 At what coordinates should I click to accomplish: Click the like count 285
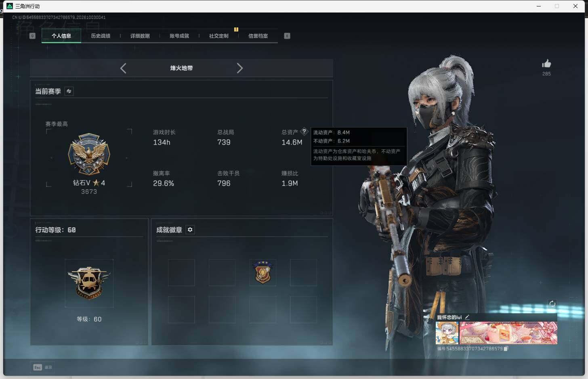tap(546, 74)
